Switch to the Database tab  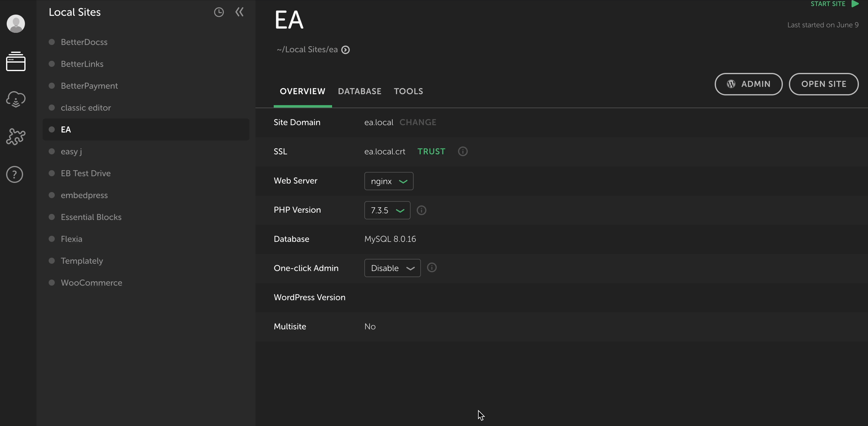point(359,91)
